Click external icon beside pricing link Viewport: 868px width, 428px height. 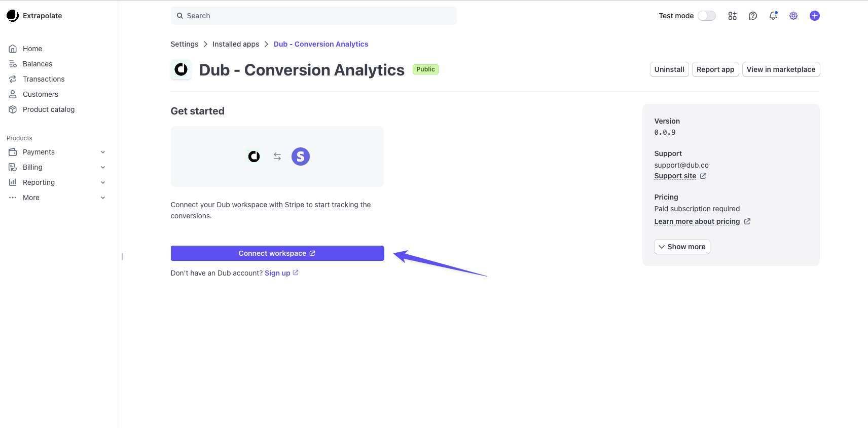coord(747,221)
